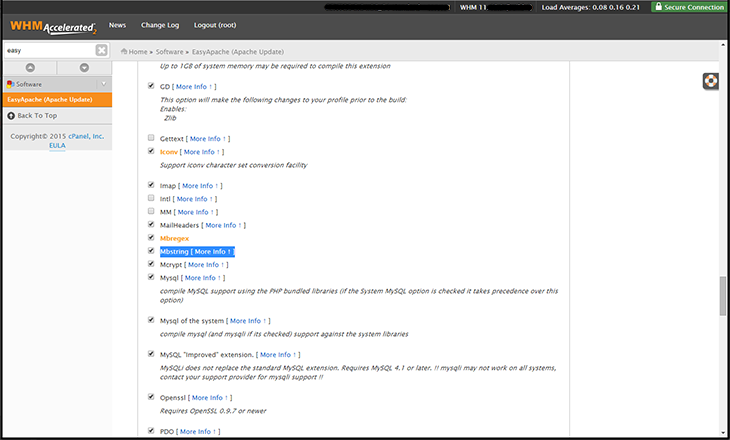Clear the search box with X icon
The image size is (730, 440).
[101, 50]
